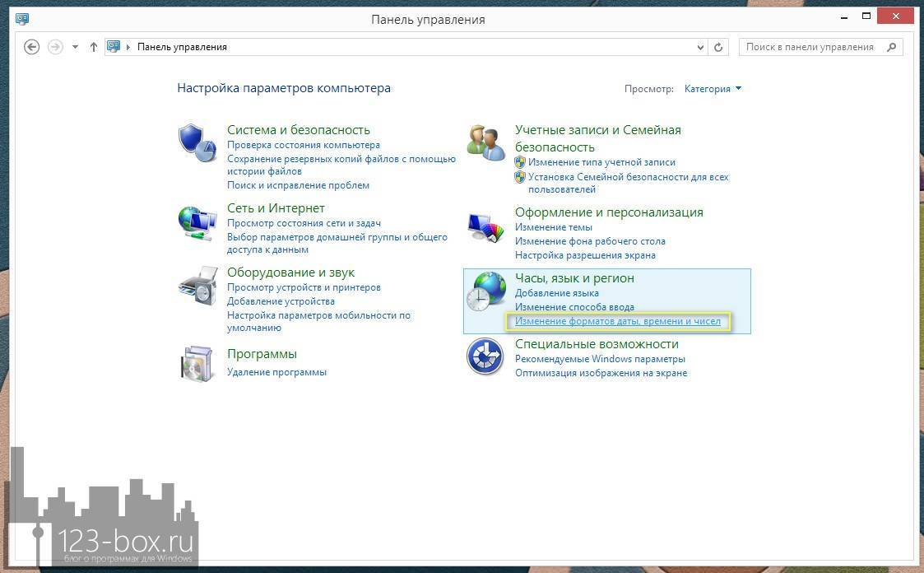Screen dimensions: 924x573
Task: Click the Ease of Access icon
Action: pos(485,356)
